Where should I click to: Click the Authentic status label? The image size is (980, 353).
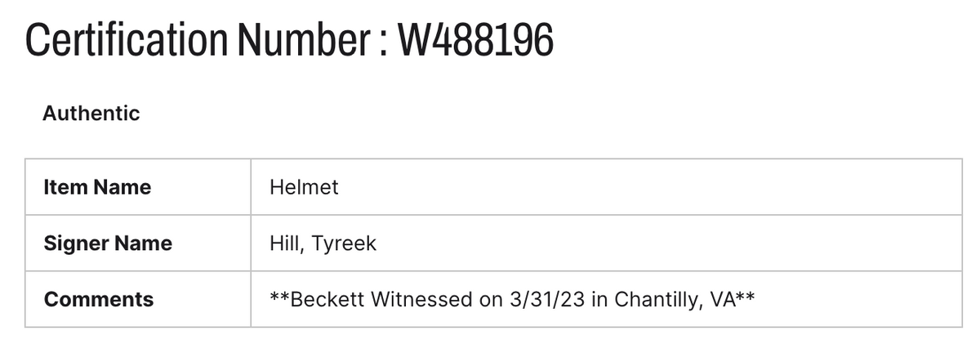91,114
